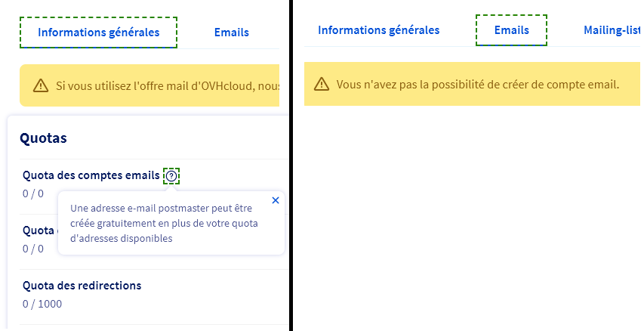Click the Quotas section heading

(x=43, y=138)
